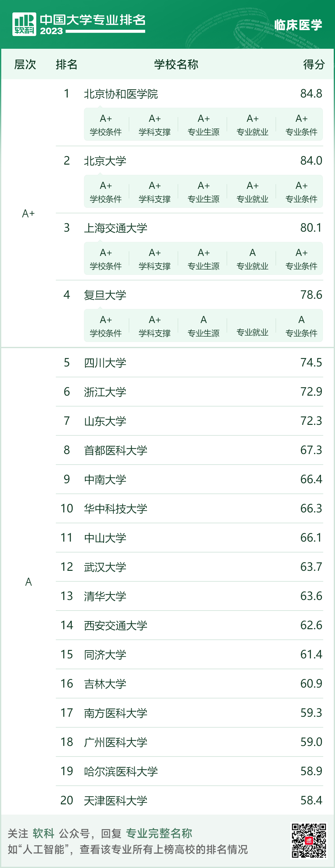Open 首都医科大学 ranked eighth
This screenshot has width=335, height=868.
pyautogui.click(x=189, y=450)
